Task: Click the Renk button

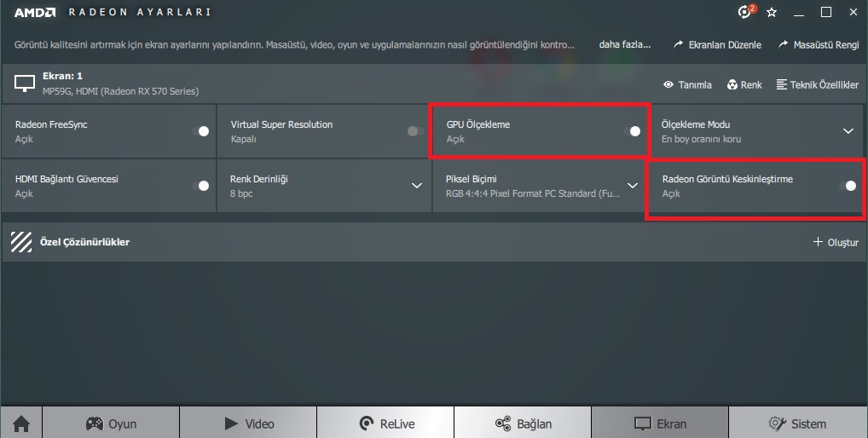Action: 744,84
